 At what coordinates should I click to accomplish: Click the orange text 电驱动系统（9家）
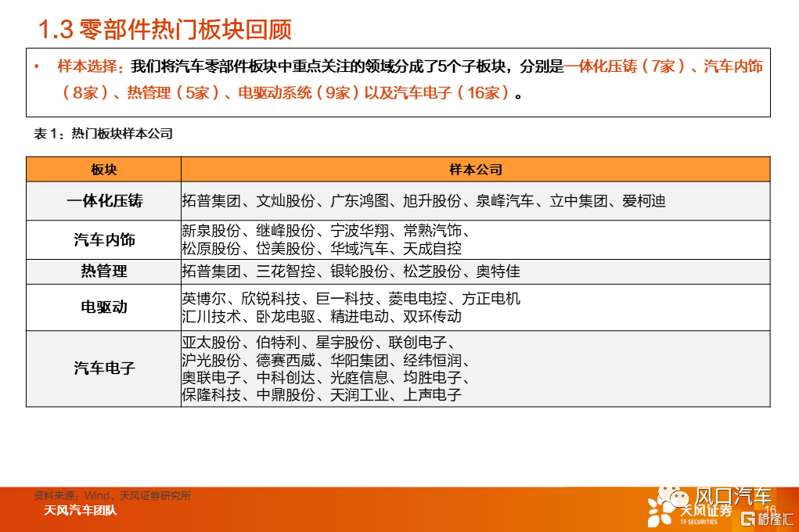coord(299,93)
